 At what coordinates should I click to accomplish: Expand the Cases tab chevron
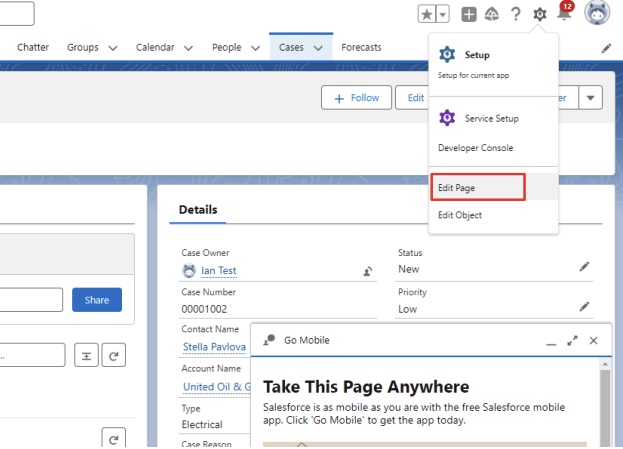click(318, 48)
